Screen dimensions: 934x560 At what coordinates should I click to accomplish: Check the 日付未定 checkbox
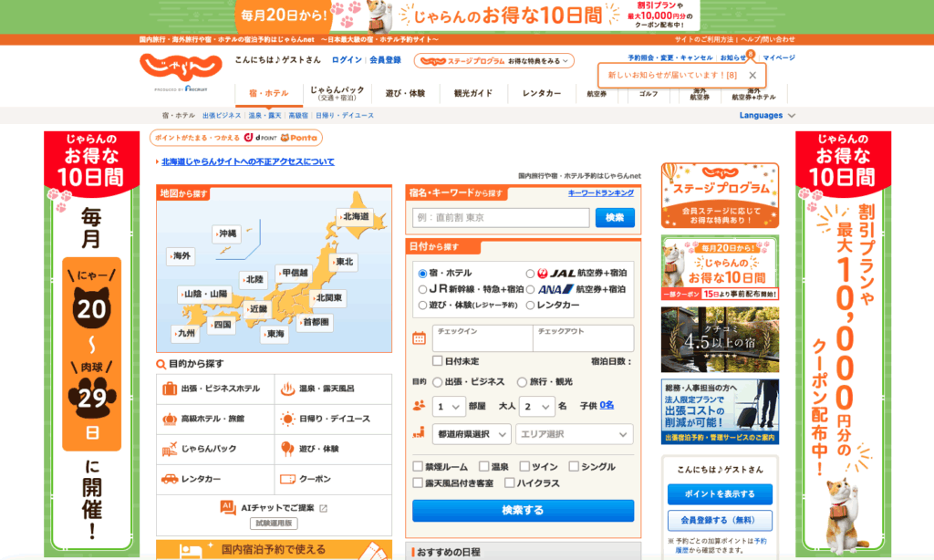coord(437,360)
